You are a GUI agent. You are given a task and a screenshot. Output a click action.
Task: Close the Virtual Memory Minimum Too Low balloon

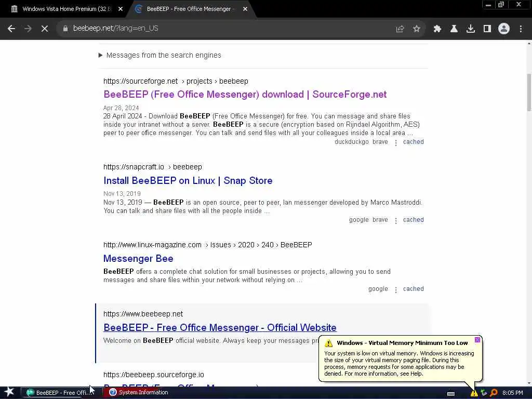pos(477,340)
